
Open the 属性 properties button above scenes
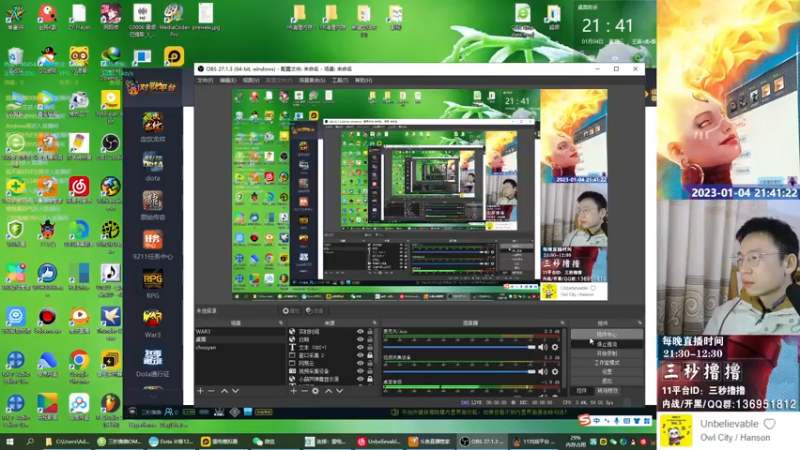click(291, 311)
